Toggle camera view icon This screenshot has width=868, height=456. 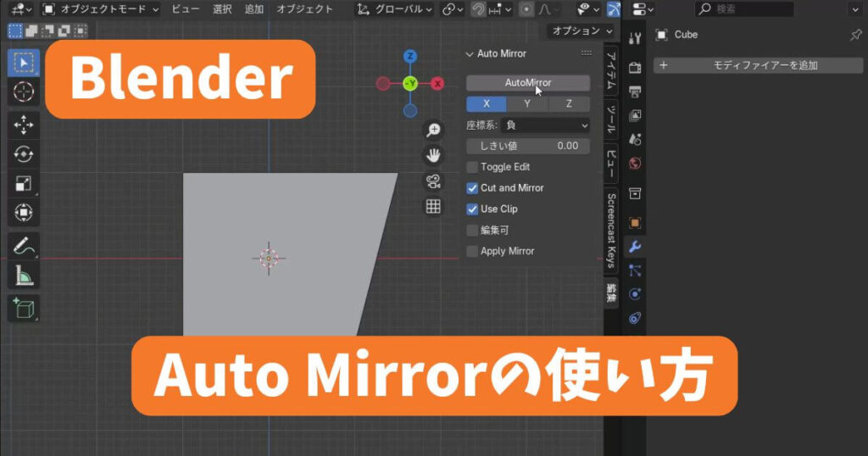tap(433, 181)
